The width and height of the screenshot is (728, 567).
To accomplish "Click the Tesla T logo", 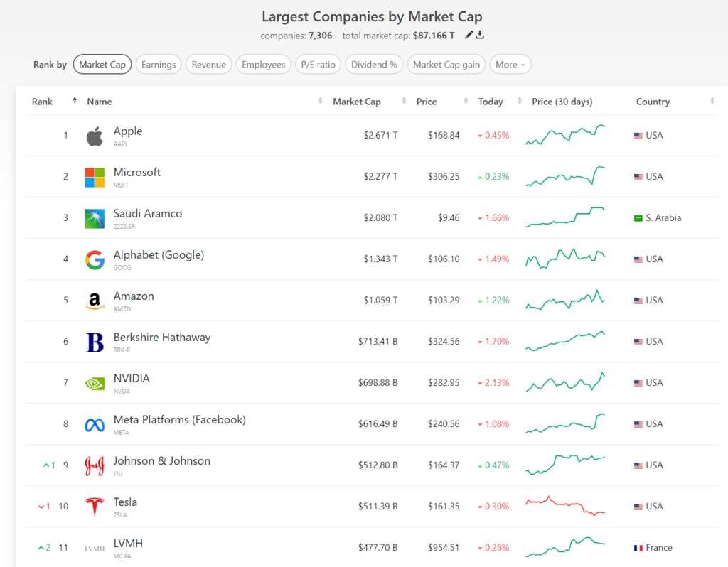I will point(95,507).
